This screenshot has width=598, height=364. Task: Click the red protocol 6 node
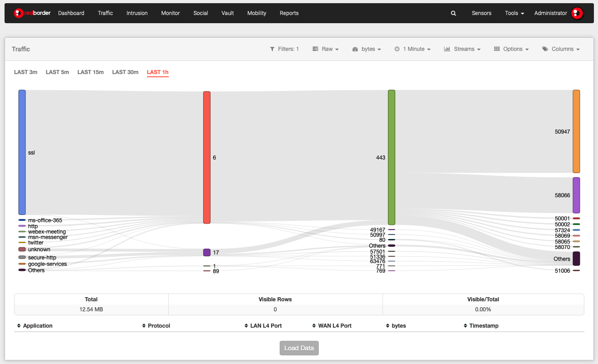pyautogui.click(x=207, y=158)
